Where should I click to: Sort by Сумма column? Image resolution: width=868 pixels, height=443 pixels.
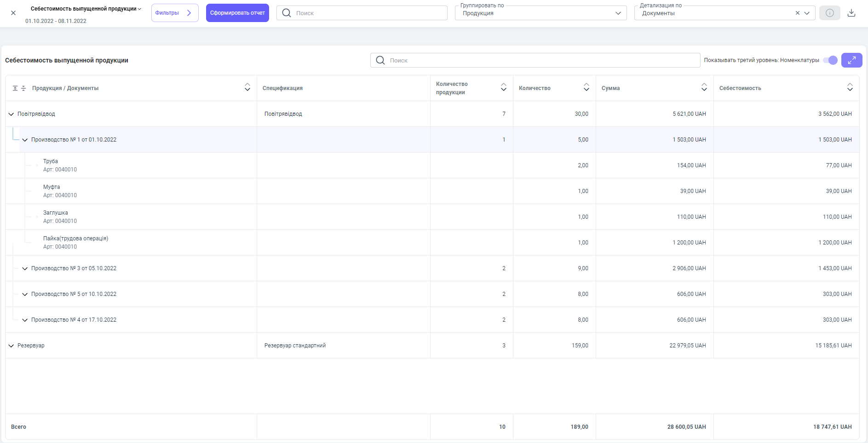pyautogui.click(x=704, y=87)
